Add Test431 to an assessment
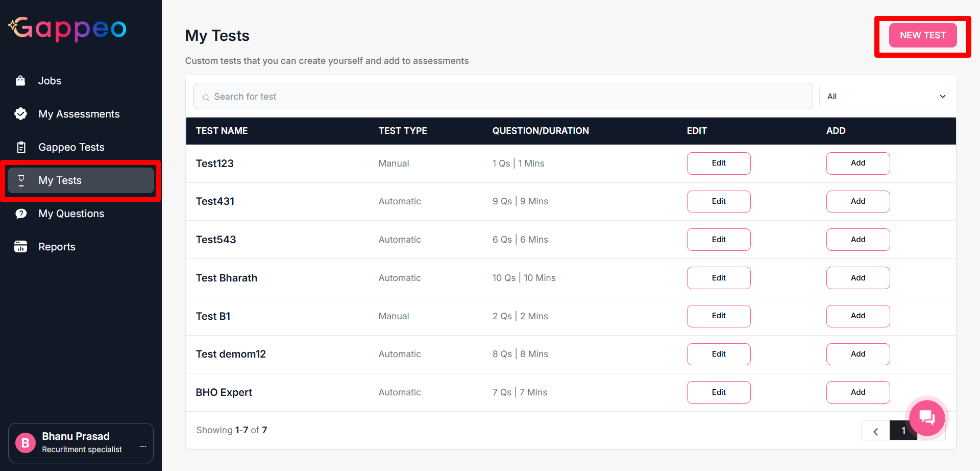Image resolution: width=980 pixels, height=471 pixels. [x=857, y=201]
